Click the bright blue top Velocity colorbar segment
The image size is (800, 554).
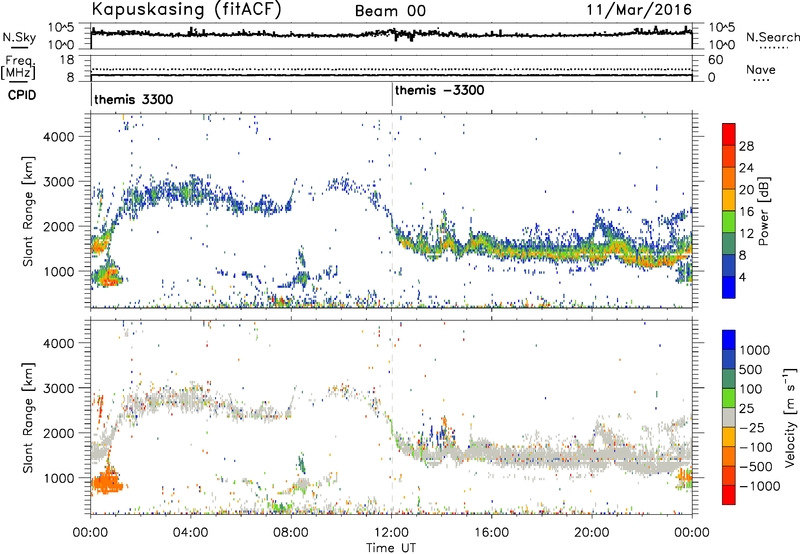729,340
